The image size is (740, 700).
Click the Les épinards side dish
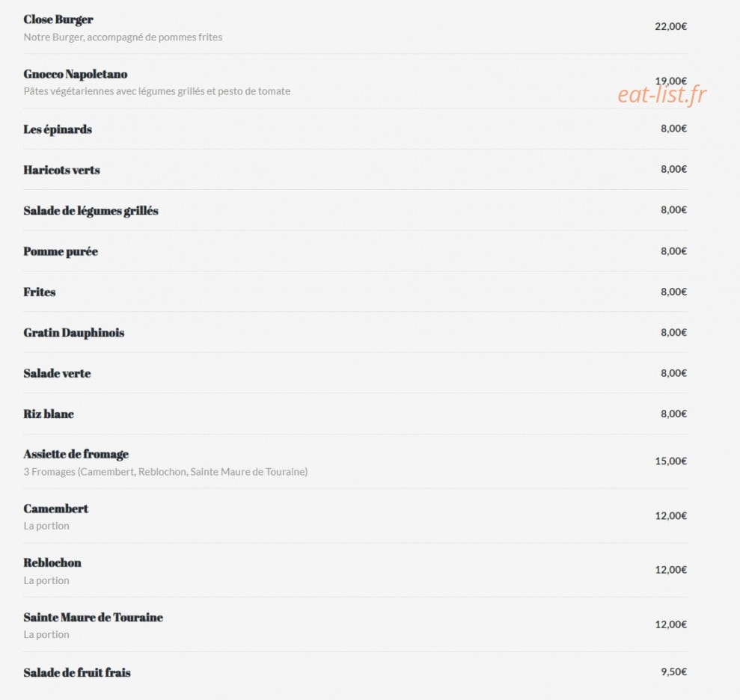58,129
